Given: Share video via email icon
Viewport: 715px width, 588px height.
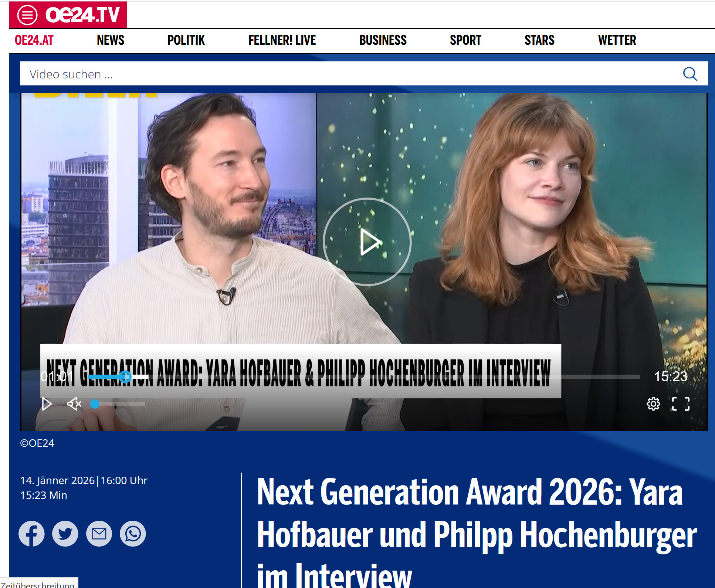Looking at the screenshot, I should point(99,534).
